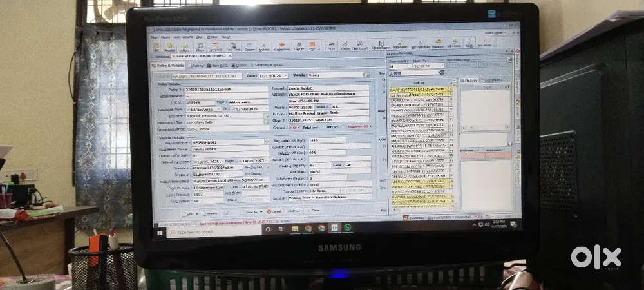Open the Window menu
Viewport: 644px width, 290px height.
point(212,37)
